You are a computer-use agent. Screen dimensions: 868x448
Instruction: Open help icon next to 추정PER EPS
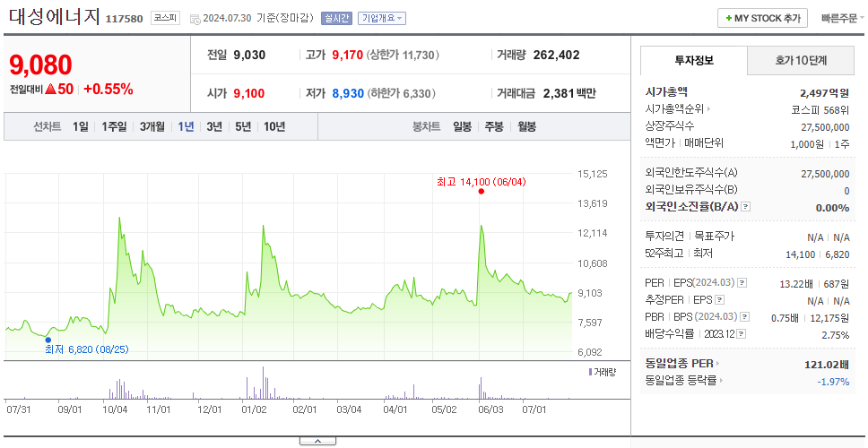[719, 300]
